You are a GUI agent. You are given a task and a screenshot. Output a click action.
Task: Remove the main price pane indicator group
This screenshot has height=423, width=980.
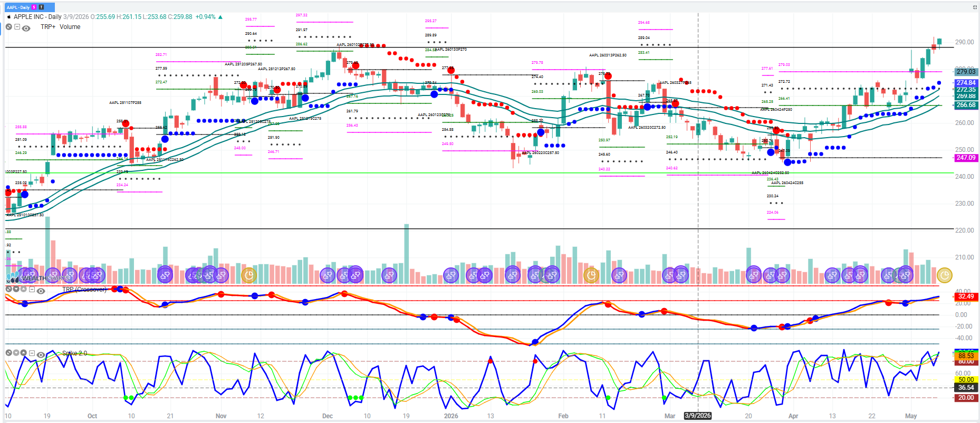pyautogui.click(x=8, y=27)
